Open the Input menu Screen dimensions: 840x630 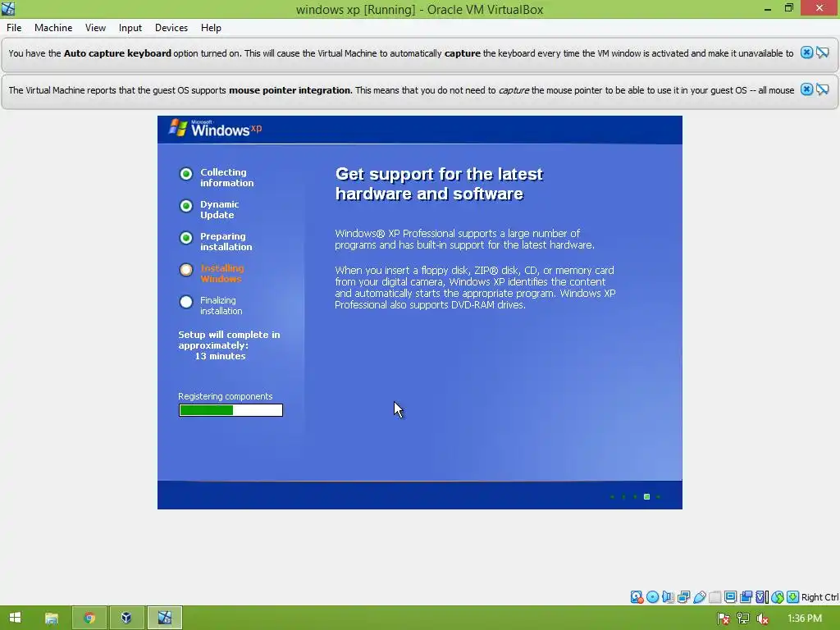pyautogui.click(x=130, y=28)
